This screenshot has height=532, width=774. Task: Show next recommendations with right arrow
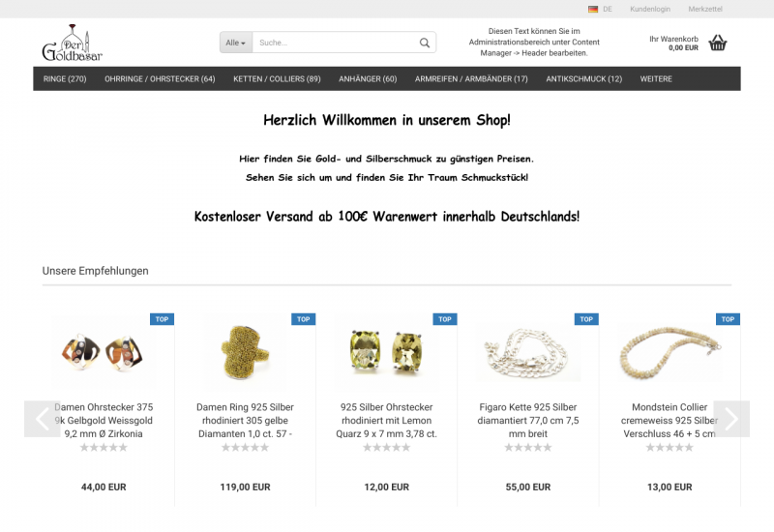tap(731, 419)
